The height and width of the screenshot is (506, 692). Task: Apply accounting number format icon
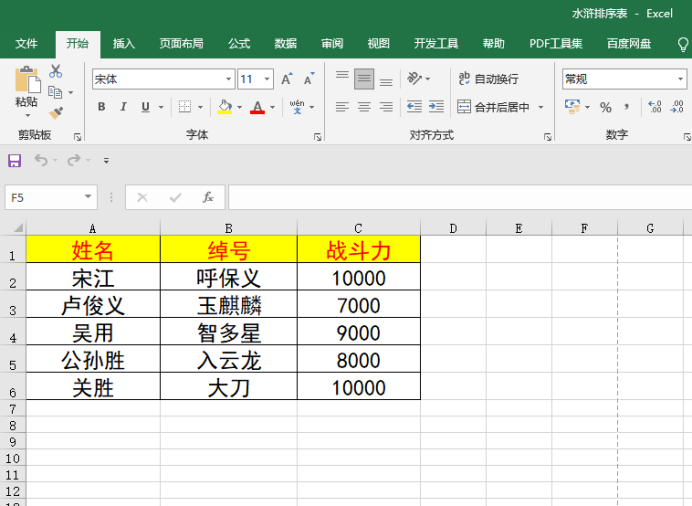(x=572, y=107)
